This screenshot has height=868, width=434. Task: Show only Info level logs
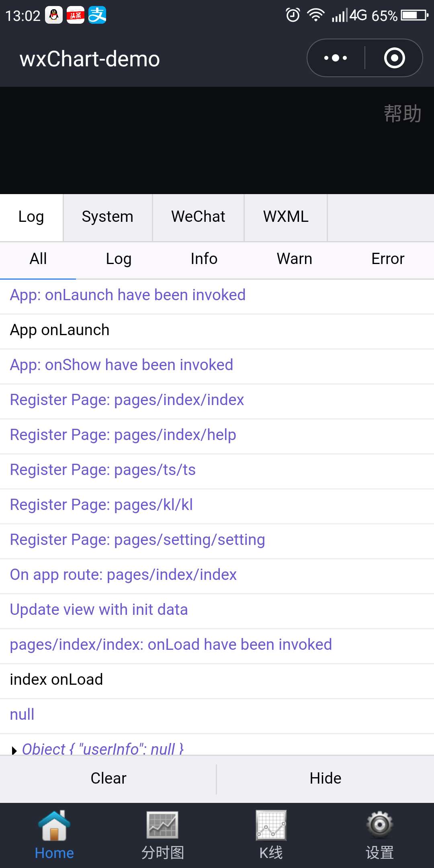tap(204, 259)
